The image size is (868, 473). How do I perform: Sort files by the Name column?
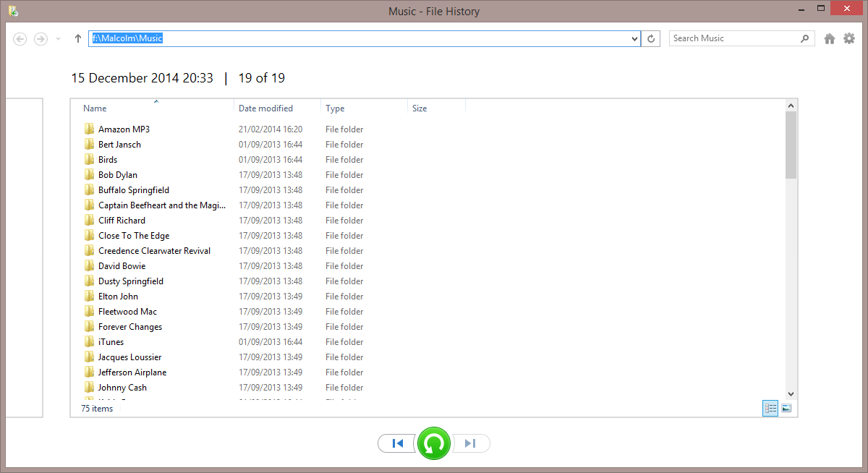tap(94, 108)
